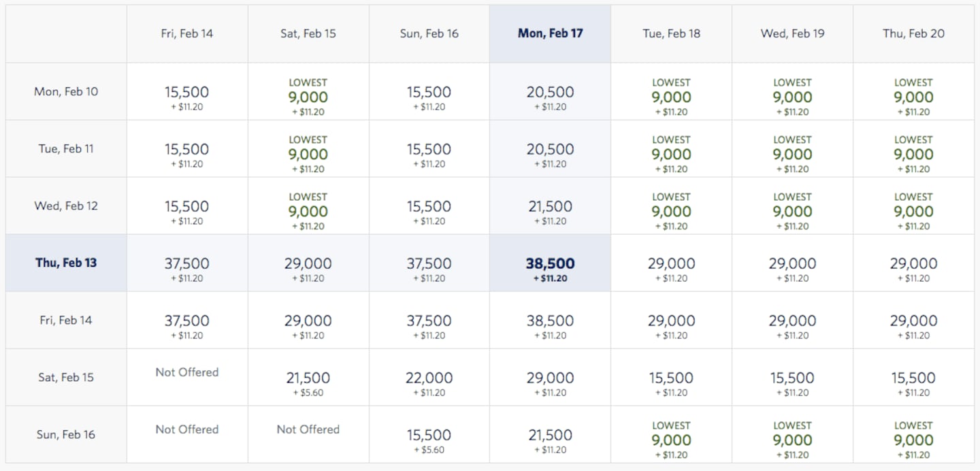980x471 pixels.
Task: Click Not Offered cell: Sun Feb 16 row, Sat Feb 15
Action: [308, 429]
